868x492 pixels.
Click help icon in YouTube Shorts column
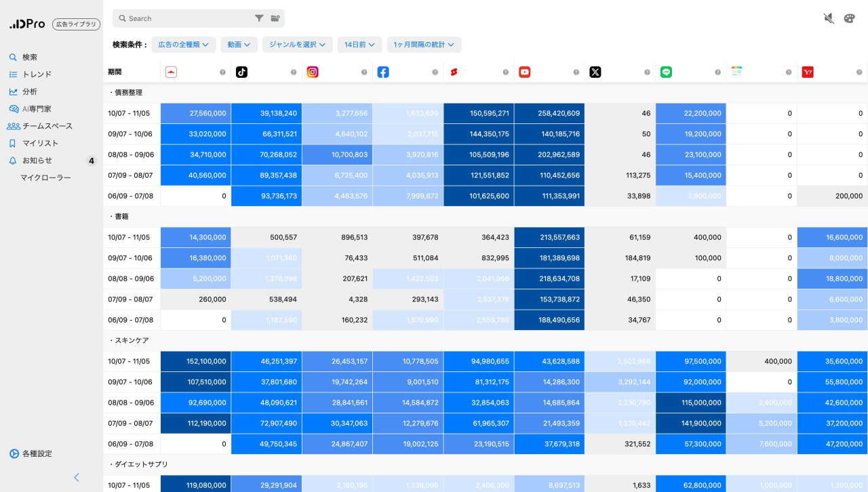(506, 73)
